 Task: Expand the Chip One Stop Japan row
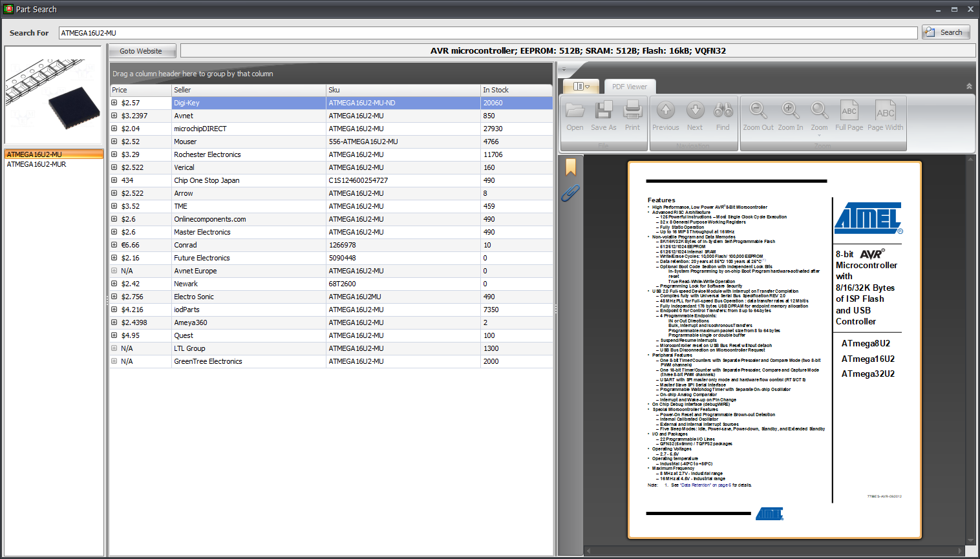pyautogui.click(x=114, y=180)
